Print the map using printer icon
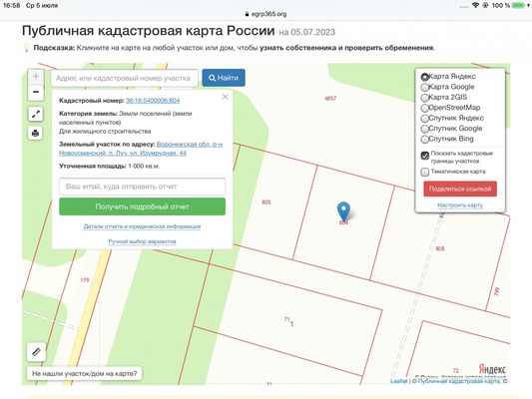Screen dimensions: 532x399 pyautogui.click(x=36, y=133)
